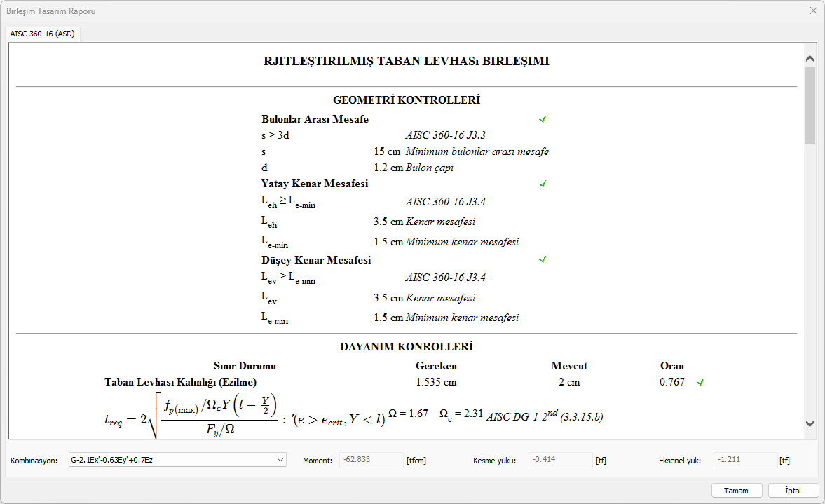The width and height of the screenshot is (825, 504).
Task: Click the text Düşey Kenar Mesafesi
Action: [315, 260]
